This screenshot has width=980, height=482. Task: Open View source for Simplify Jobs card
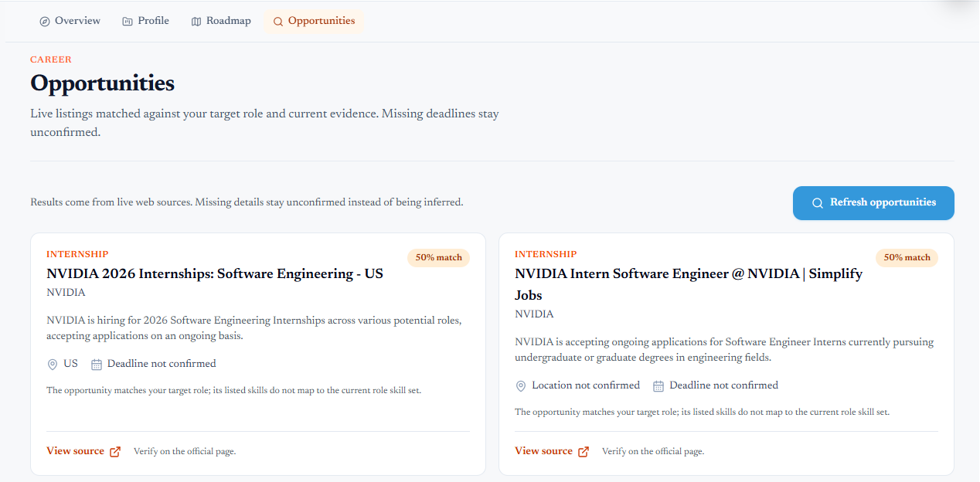(x=552, y=451)
